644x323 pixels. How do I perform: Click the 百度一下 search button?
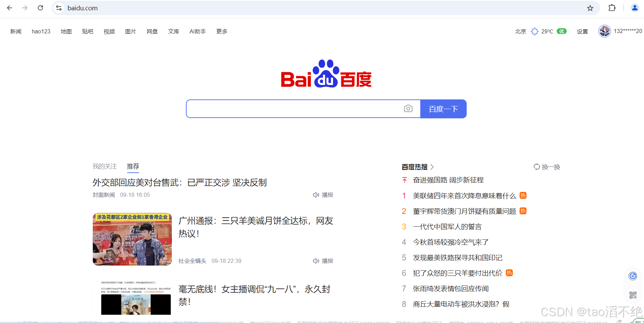click(443, 109)
